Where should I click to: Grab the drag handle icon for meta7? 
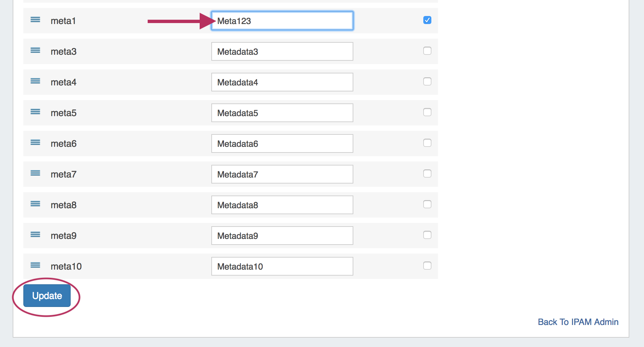[x=35, y=173]
